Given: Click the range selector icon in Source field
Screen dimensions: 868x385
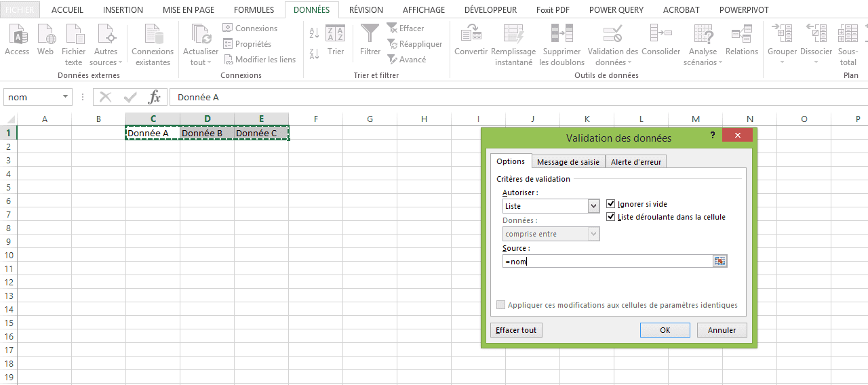Looking at the screenshot, I should (x=719, y=261).
